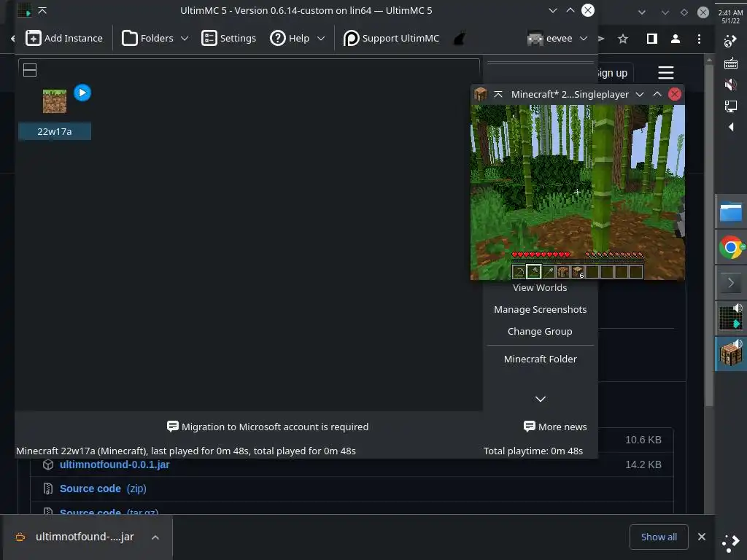Click the UltimMC window app icon

coord(24,10)
